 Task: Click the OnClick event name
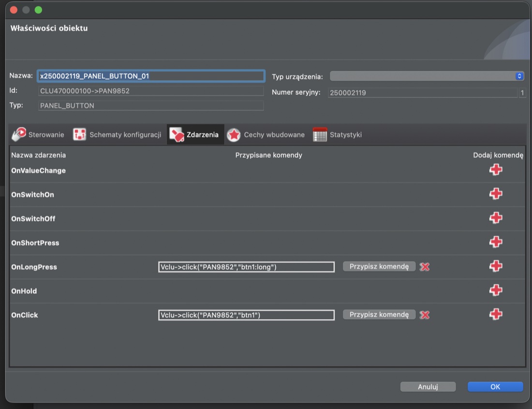pyautogui.click(x=25, y=315)
